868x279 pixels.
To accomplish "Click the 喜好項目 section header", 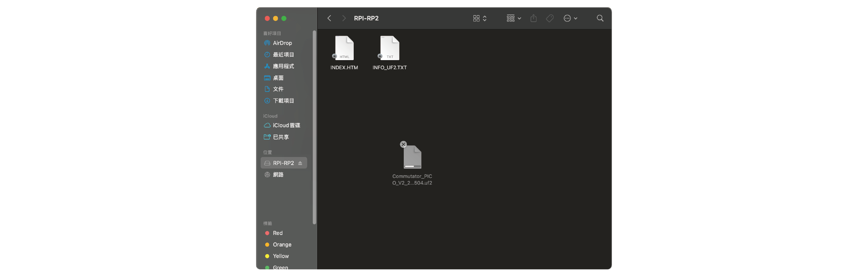I will coord(272,33).
